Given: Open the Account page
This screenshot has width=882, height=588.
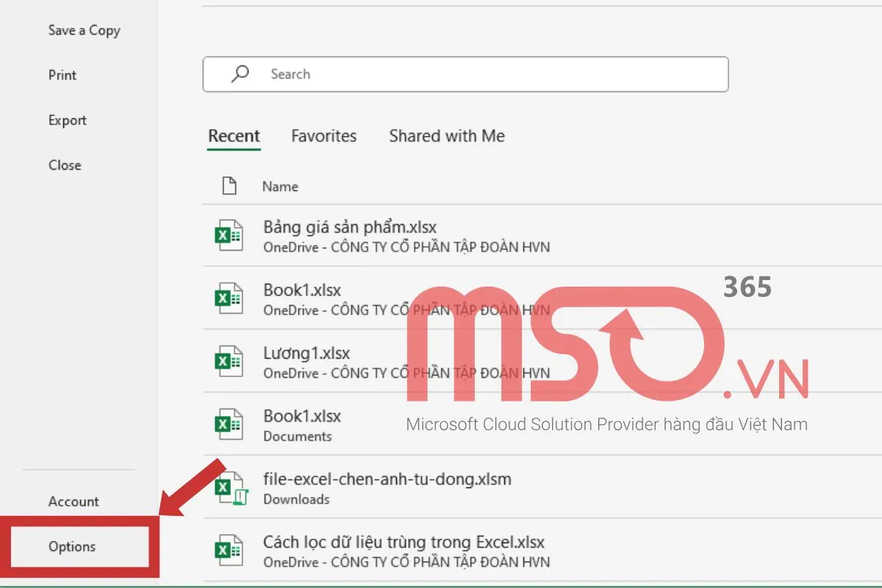Looking at the screenshot, I should pyautogui.click(x=73, y=501).
